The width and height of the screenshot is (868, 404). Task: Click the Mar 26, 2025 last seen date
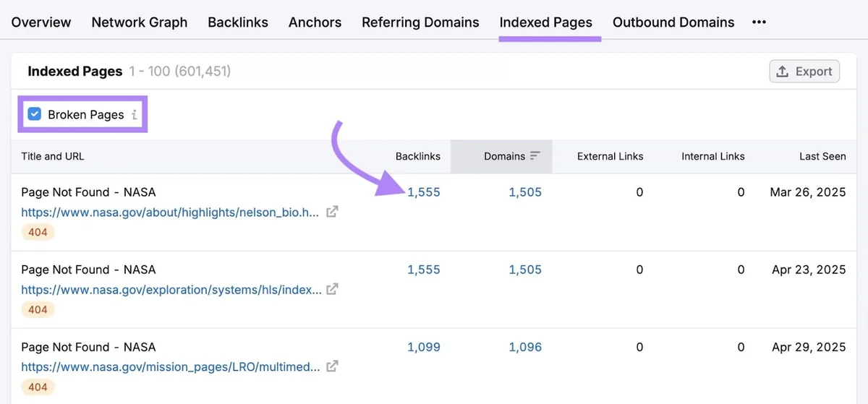[x=808, y=192]
